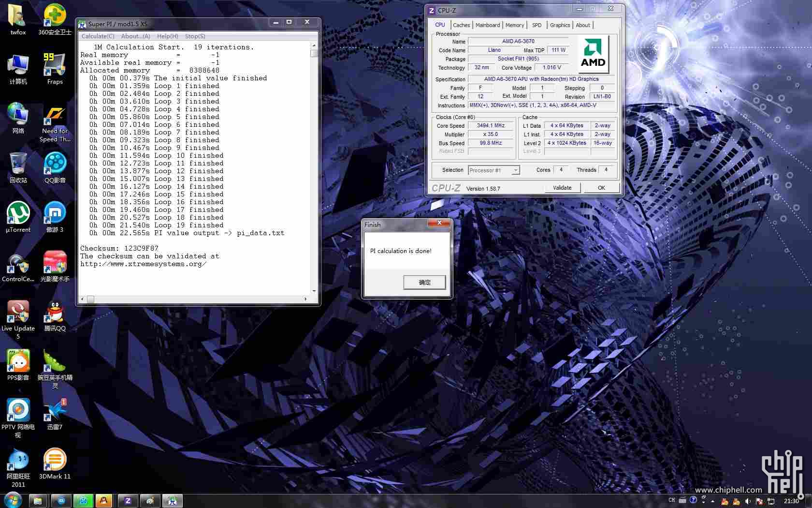
Task: Launch PPS影音 desktop shortcut
Action: click(x=18, y=365)
